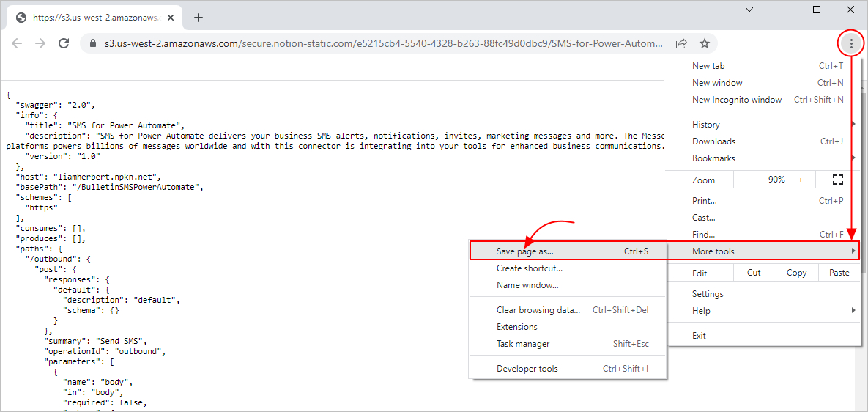Increase zoom with plus button
The image size is (868, 412).
(801, 180)
